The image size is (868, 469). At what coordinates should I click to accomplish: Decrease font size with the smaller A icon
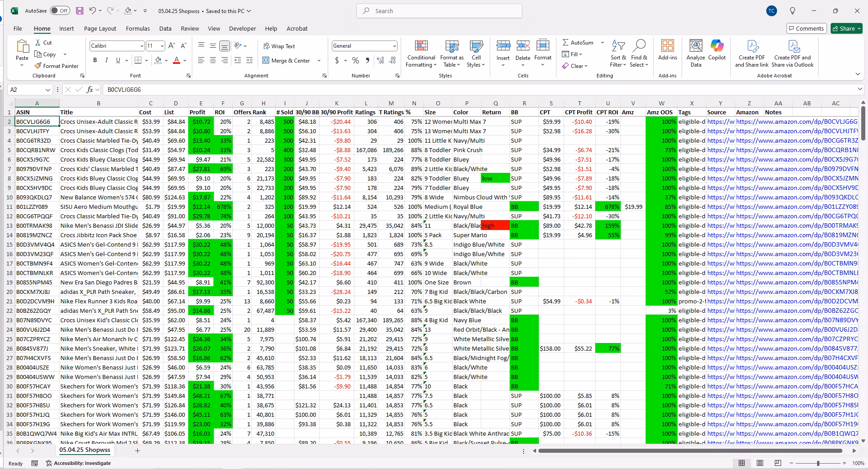pyautogui.click(x=183, y=46)
